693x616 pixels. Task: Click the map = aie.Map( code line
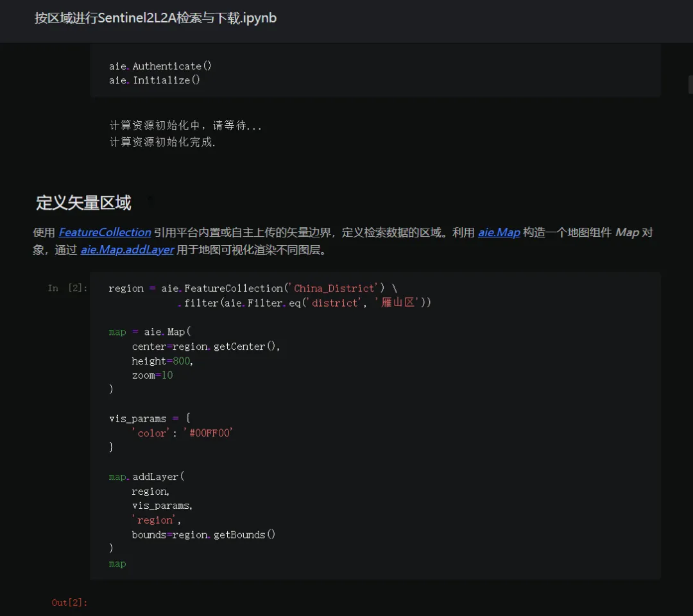tap(150, 332)
